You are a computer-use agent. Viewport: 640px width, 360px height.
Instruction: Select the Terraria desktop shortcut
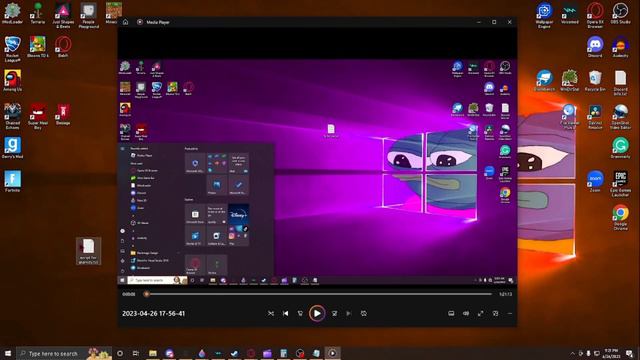coord(38,13)
